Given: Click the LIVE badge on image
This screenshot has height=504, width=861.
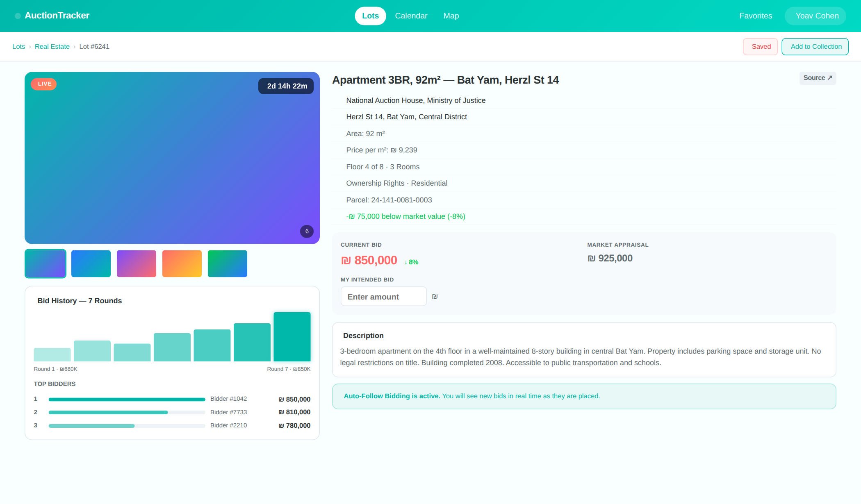Looking at the screenshot, I should [44, 84].
